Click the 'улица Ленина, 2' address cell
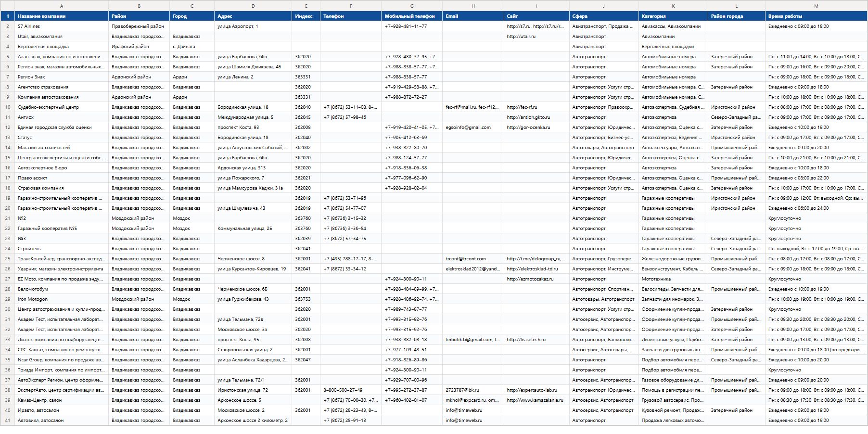The height and width of the screenshot is (434, 868). click(x=253, y=77)
